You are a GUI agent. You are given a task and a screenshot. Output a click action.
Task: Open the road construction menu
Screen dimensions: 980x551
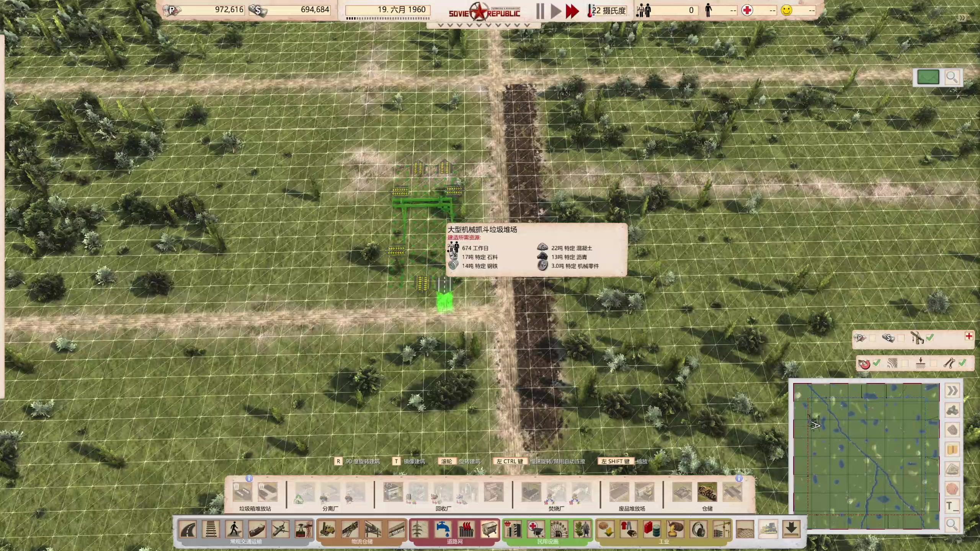[x=188, y=530]
